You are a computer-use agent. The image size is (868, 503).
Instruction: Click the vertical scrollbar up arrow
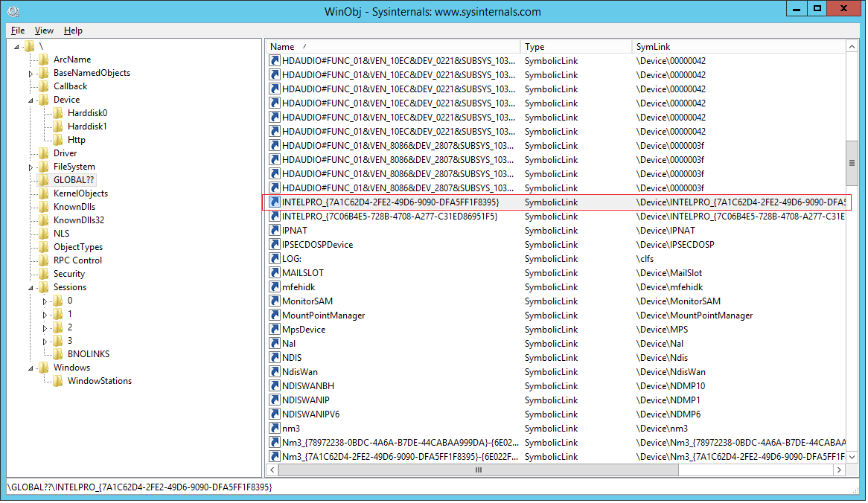tap(852, 46)
